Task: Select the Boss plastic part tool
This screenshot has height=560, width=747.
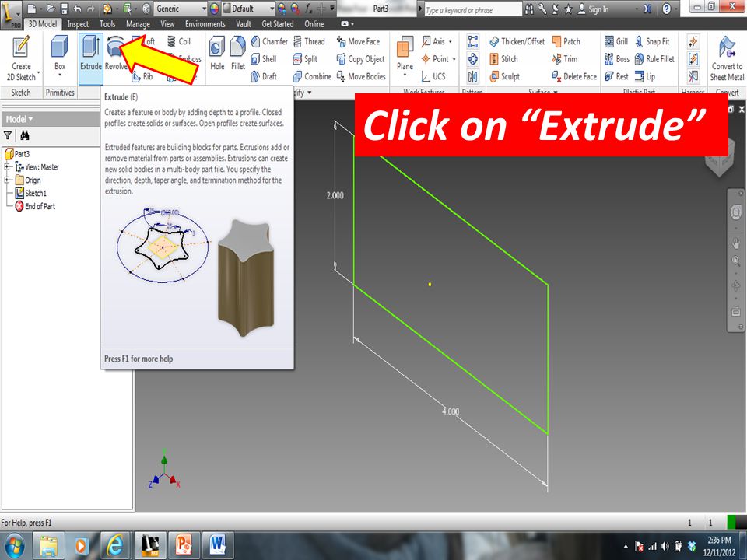Action: tap(617, 59)
